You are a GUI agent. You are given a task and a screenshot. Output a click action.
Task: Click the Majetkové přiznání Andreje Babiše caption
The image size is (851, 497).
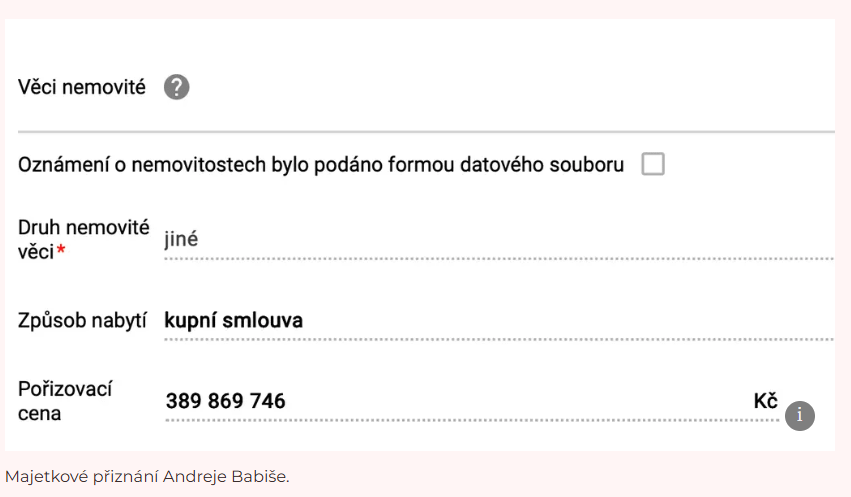tap(147, 476)
